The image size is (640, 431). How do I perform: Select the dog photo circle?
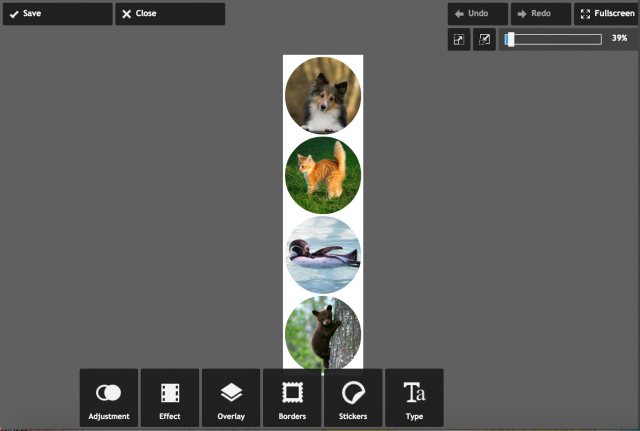coord(323,95)
